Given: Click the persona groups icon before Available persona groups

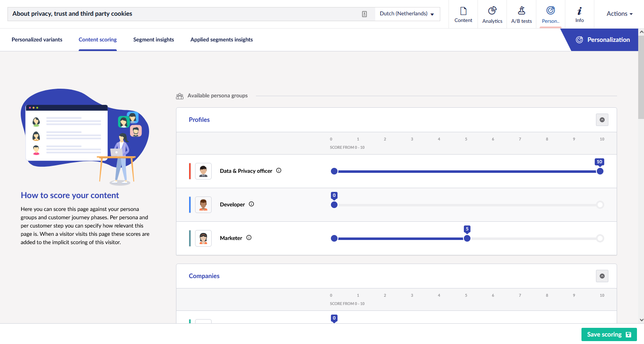Looking at the screenshot, I should click(x=180, y=96).
